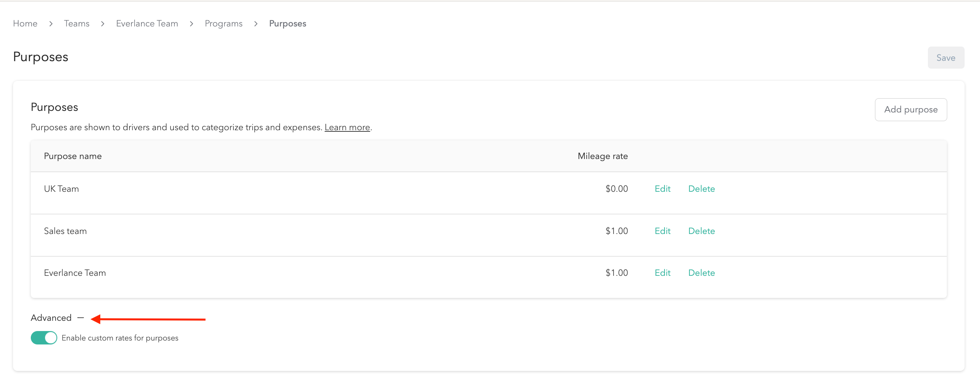The image size is (980, 378).
Task: Click the Home breadcrumb link
Action: pyautogui.click(x=25, y=24)
